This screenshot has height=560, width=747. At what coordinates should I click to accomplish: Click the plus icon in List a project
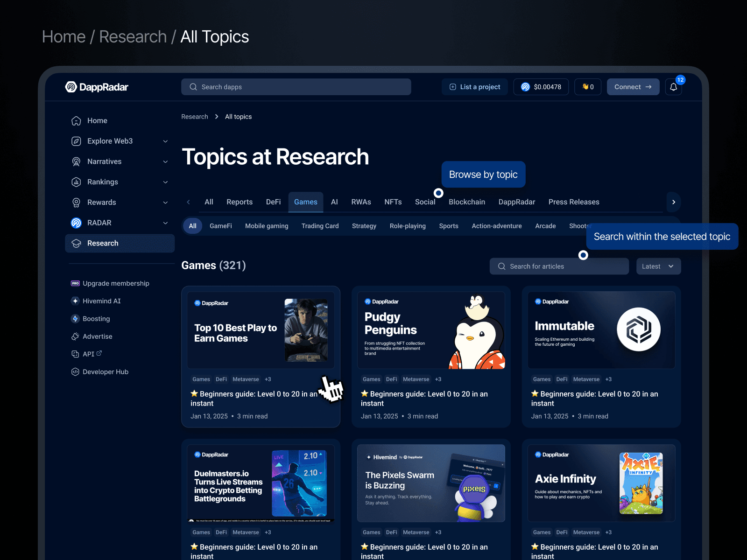coord(452,87)
